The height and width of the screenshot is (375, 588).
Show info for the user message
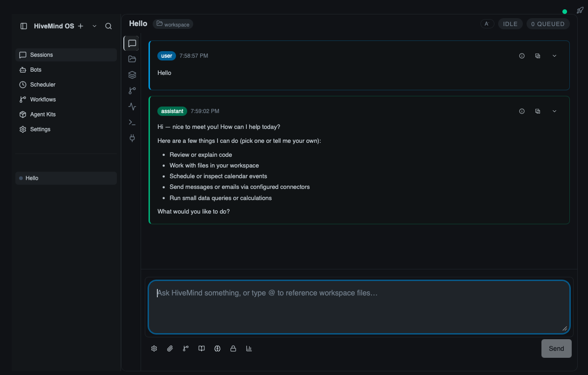522,56
